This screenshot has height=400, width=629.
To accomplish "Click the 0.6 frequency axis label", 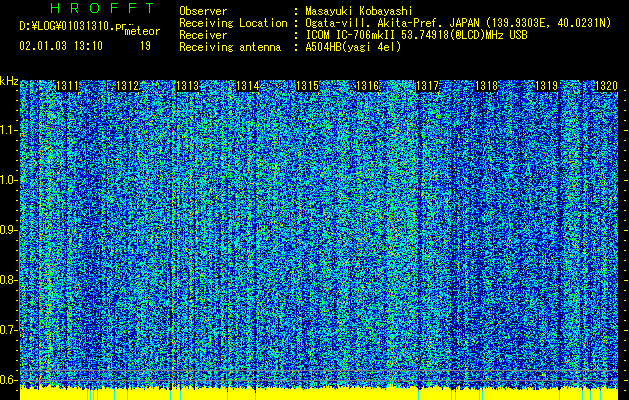I will pyautogui.click(x=8, y=380).
